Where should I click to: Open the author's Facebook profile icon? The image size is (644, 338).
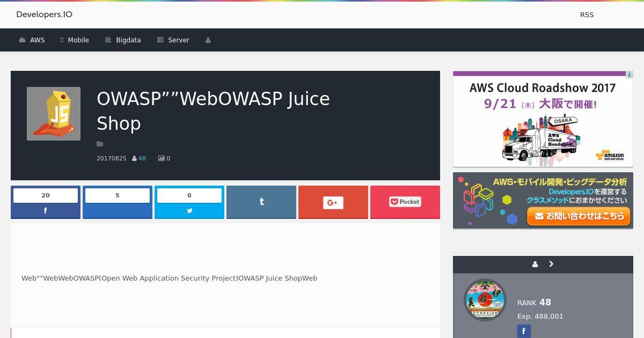coord(524,331)
